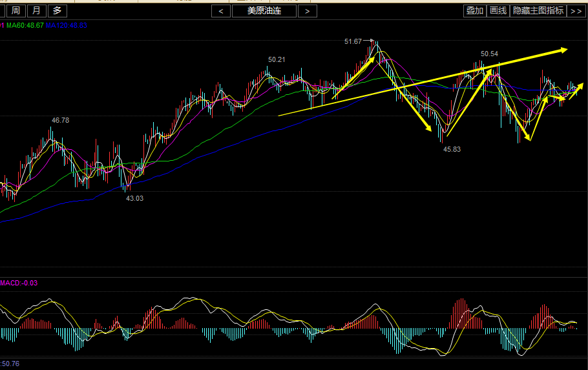The width and height of the screenshot is (588, 370).
Task: Select the green MA60 indicator label
Action: tap(25, 25)
